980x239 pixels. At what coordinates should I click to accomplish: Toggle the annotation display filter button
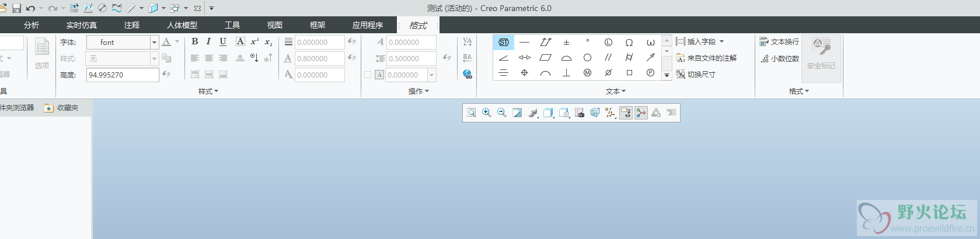[626, 113]
